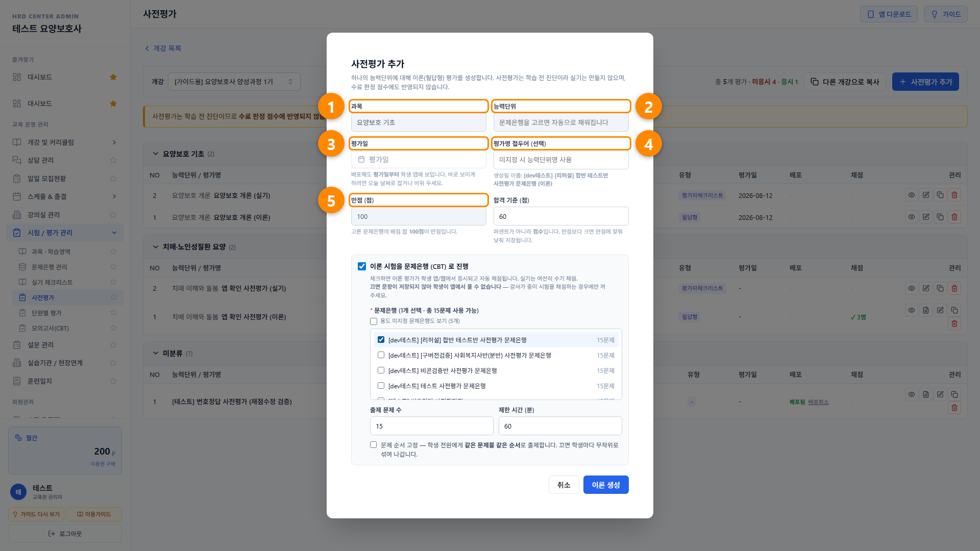This screenshot has width=980, height=551.
Task: Check 용도 미지정 문제은행도 보기 checkbox
Action: [374, 321]
